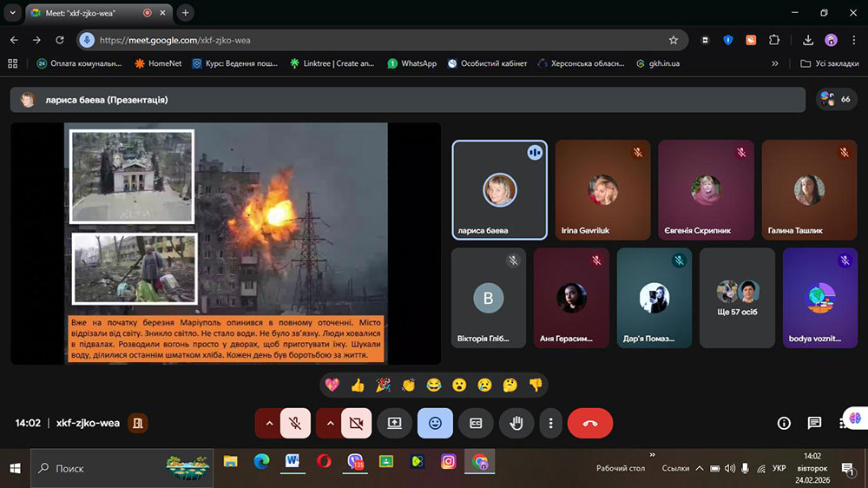The width and height of the screenshot is (868, 488).
Task: Expand video settings arrow beside camera
Action: [329, 423]
